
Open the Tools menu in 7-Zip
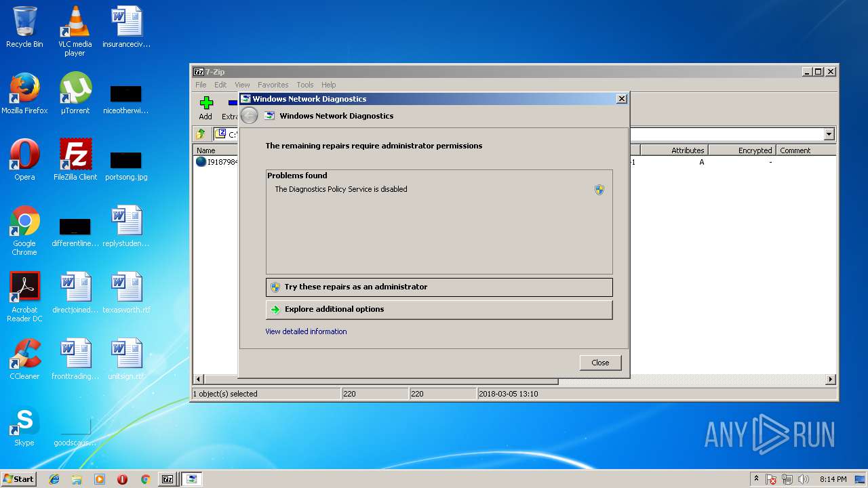pyautogui.click(x=305, y=85)
